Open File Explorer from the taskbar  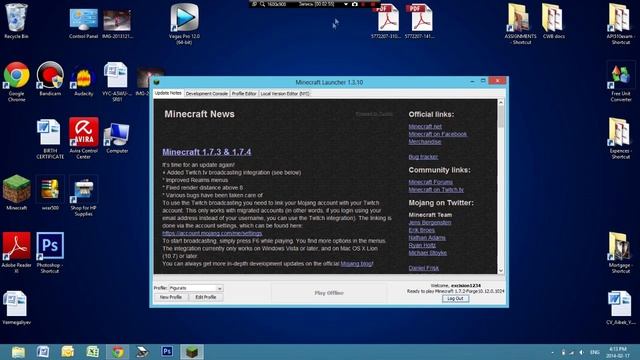18,352
